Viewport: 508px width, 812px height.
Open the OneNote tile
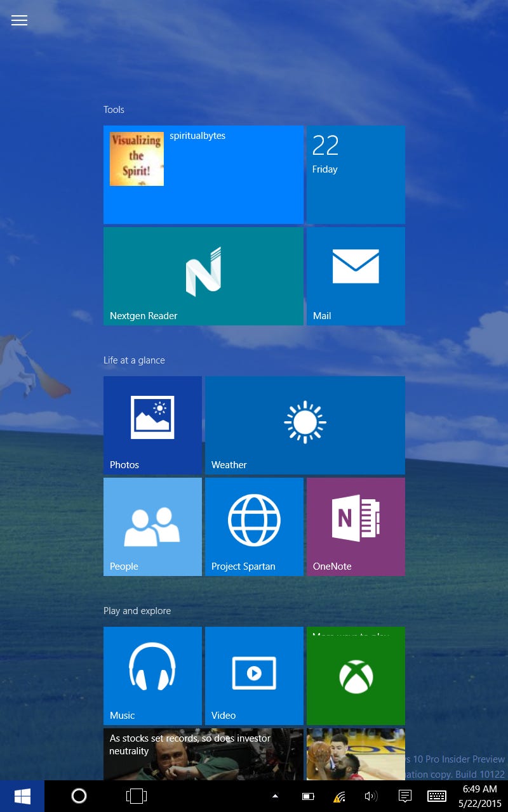[x=356, y=527]
